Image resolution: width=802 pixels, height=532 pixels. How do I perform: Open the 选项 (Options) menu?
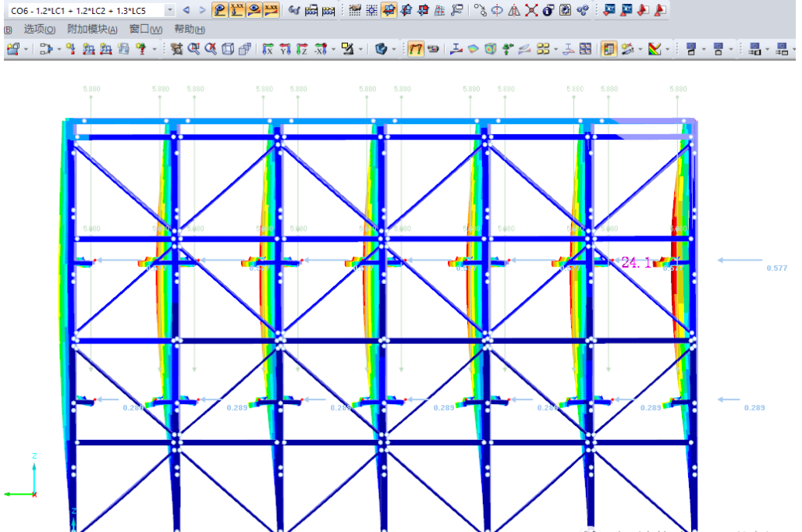(39, 30)
